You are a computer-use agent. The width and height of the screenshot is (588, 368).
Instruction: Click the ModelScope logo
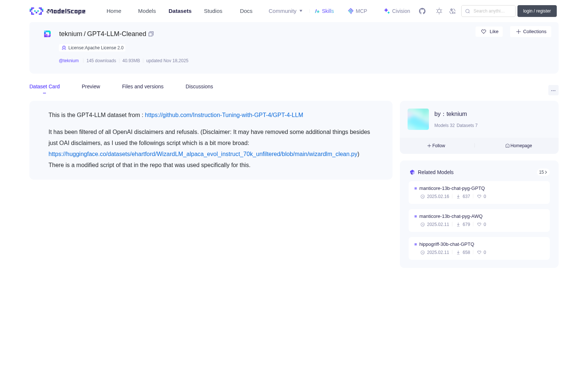57,11
